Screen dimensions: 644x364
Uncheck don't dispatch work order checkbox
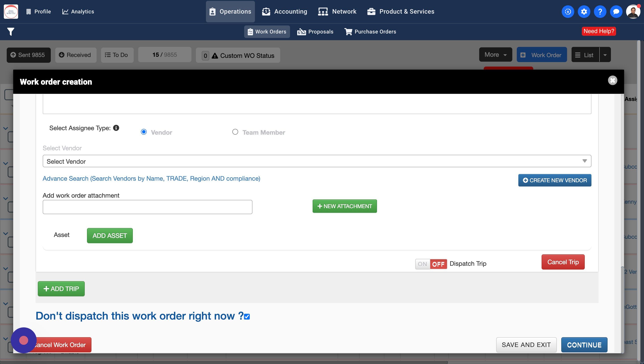pyautogui.click(x=247, y=316)
